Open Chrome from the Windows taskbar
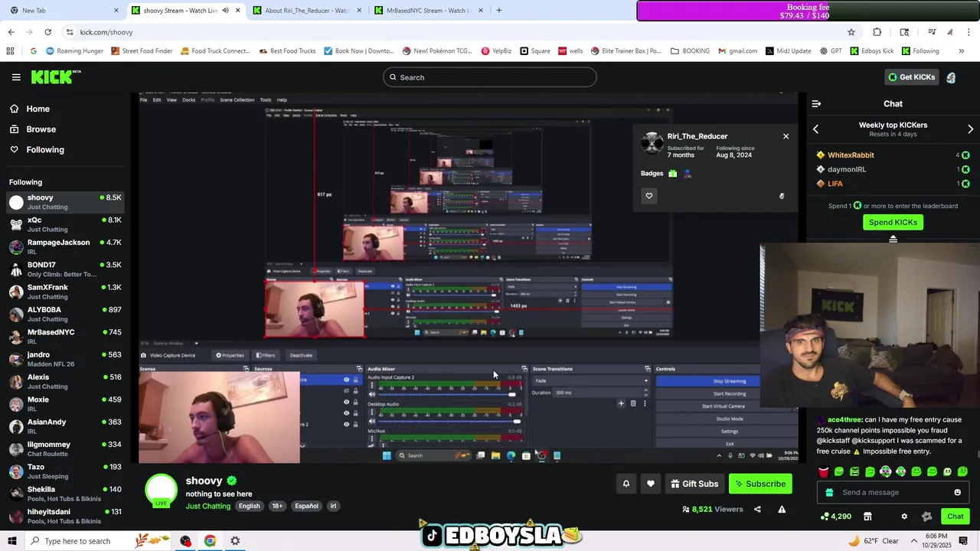 pyautogui.click(x=210, y=541)
